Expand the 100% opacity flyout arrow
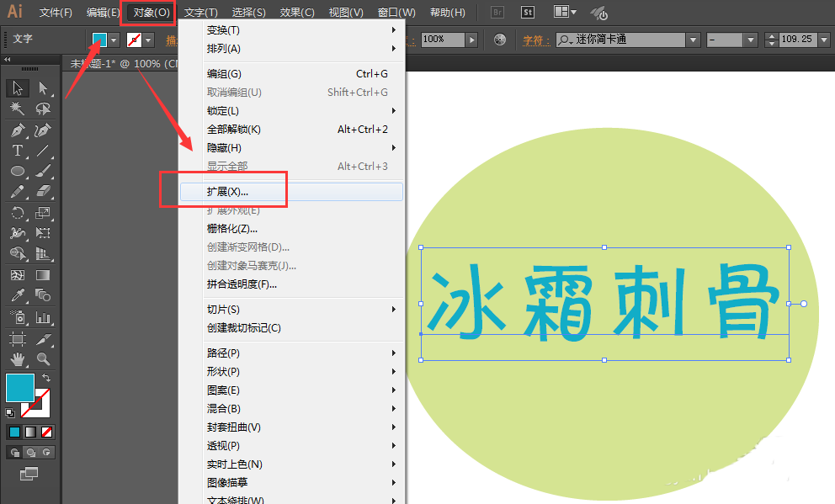 (x=472, y=40)
